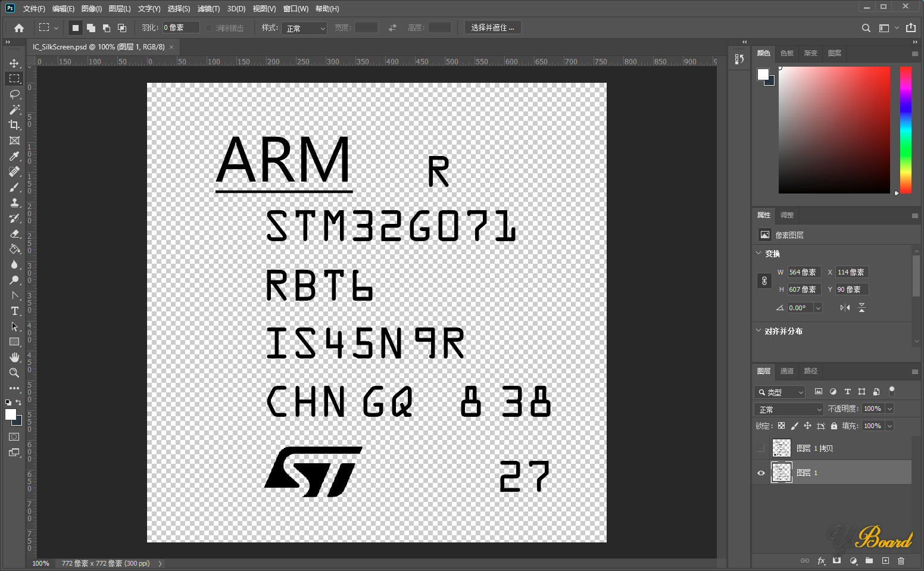The height and width of the screenshot is (571, 924).
Task: Open the layer filter 类型 dropdown
Action: tap(780, 392)
